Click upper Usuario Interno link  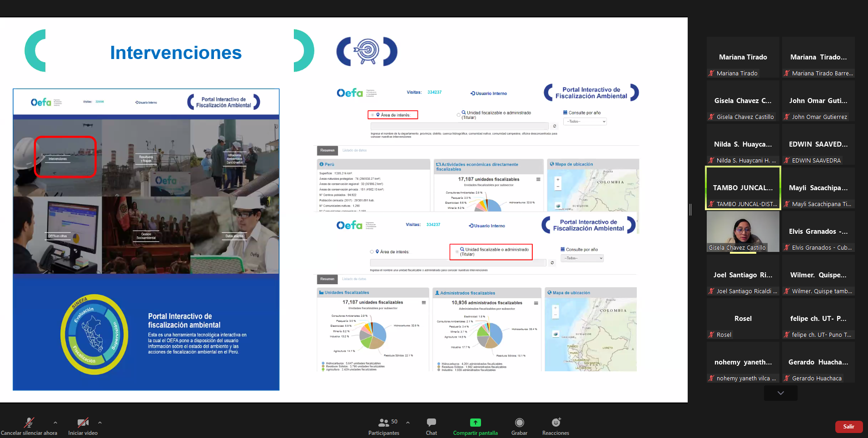click(x=489, y=94)
